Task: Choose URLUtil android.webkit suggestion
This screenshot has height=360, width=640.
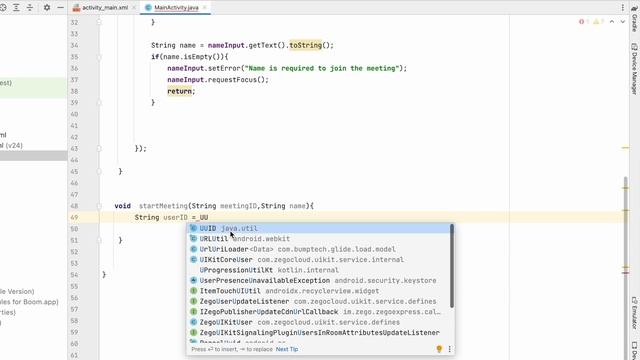Action: tap(319, 239)
